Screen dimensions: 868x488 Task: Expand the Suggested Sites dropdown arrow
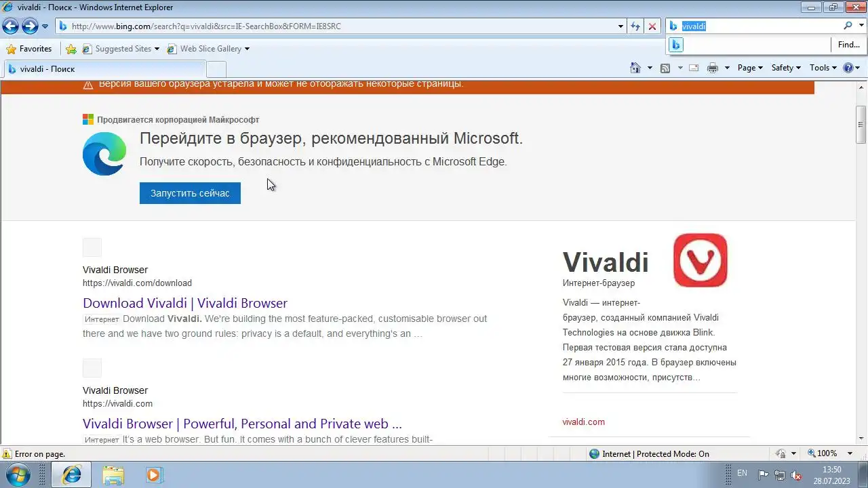[x=157, y=49]
